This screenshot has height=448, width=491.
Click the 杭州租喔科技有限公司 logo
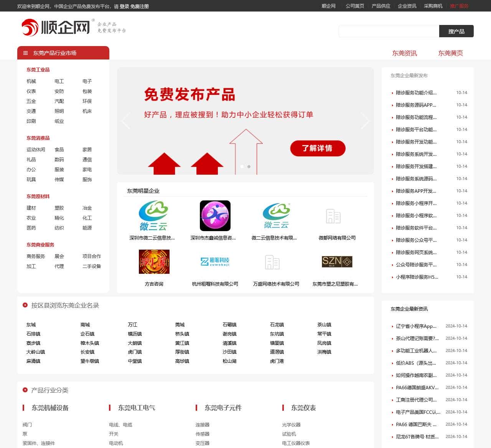pos(215,262)
